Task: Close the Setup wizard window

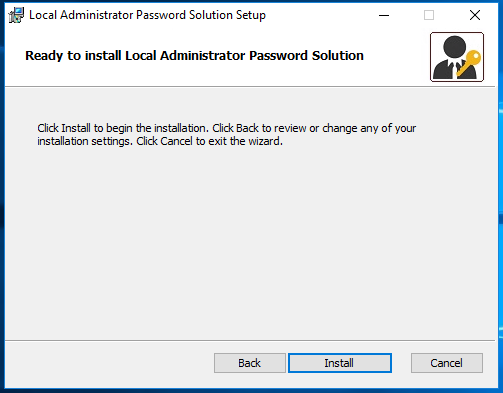Action: click(x=475, y=15)
